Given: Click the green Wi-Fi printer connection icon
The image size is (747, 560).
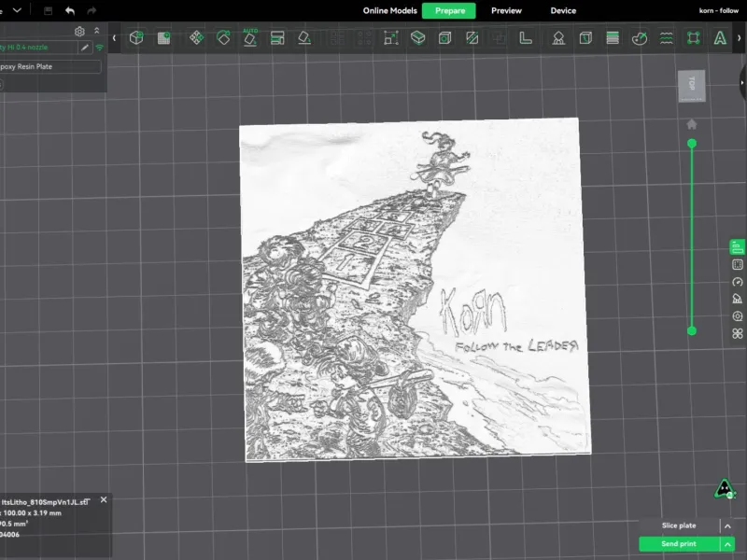Looking at the screenshot, I should pyautogui.click(x=100, y=48).
